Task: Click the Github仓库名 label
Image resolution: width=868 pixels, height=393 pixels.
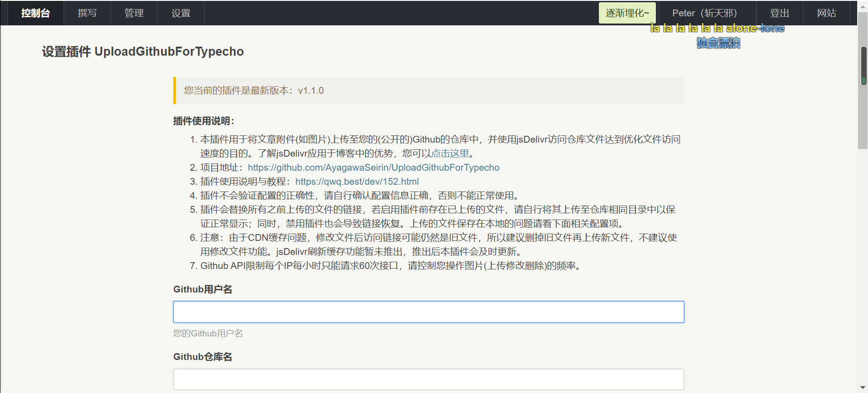Action: point(203,357)
